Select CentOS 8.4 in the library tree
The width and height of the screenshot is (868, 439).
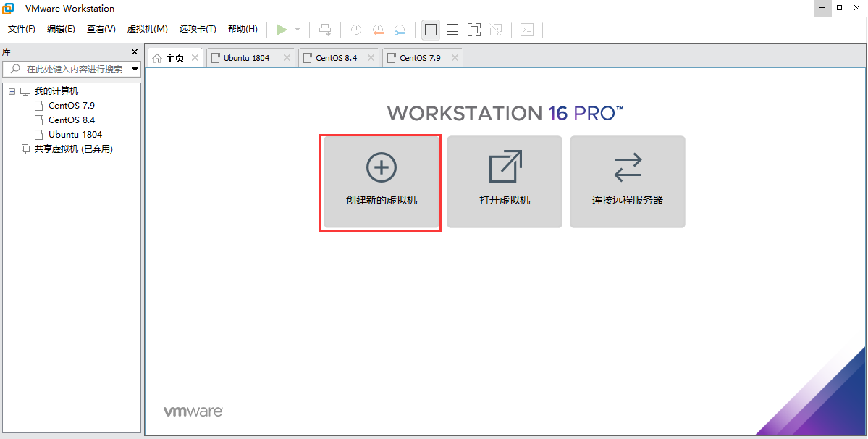point(72,120)
